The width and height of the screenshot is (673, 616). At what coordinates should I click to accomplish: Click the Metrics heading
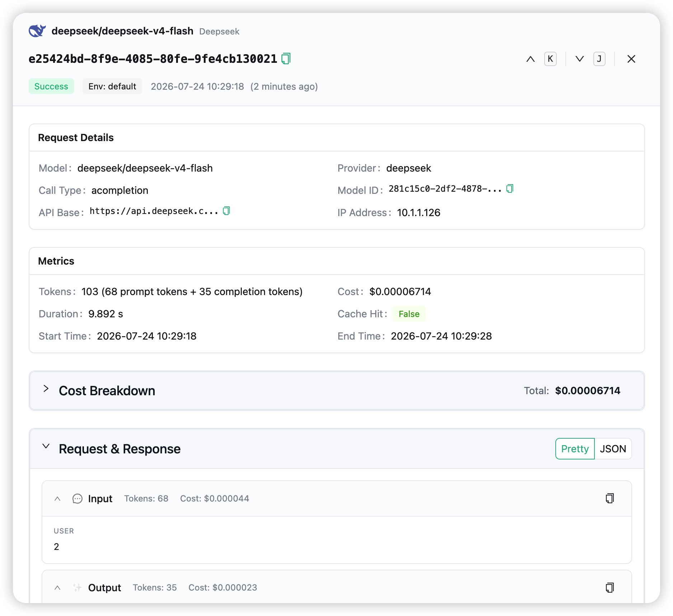pyautogui.click(x=56, y=261)
